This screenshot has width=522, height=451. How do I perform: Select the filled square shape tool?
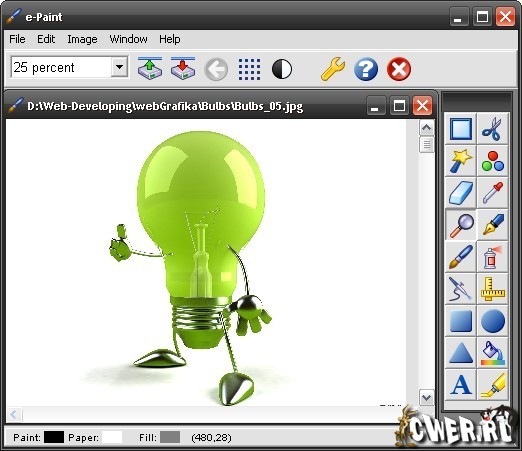click(461, 321)
